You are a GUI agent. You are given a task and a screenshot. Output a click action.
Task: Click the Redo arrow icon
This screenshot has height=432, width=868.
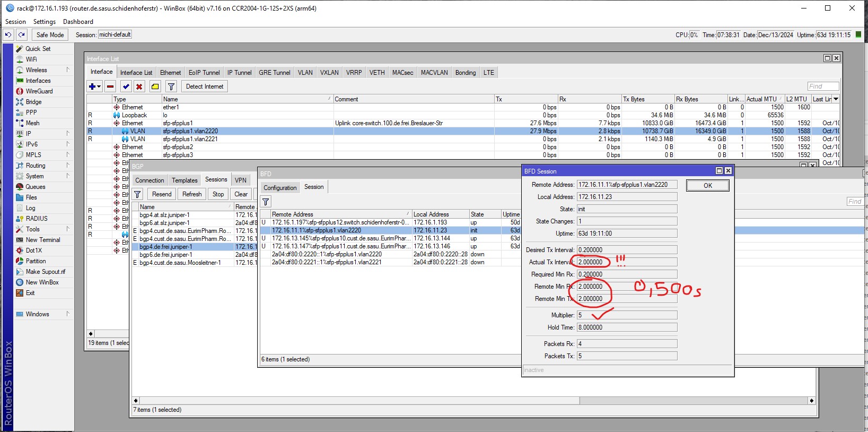21,34
